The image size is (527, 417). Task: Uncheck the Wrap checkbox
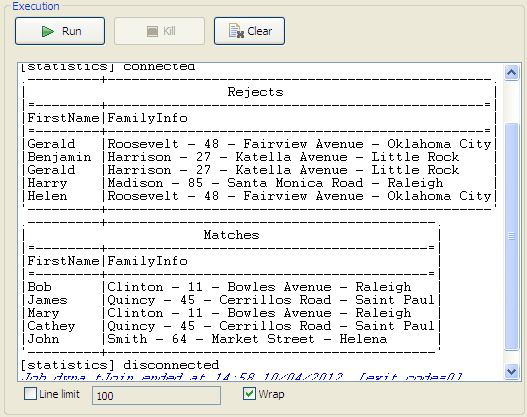(x=249, y=394)
